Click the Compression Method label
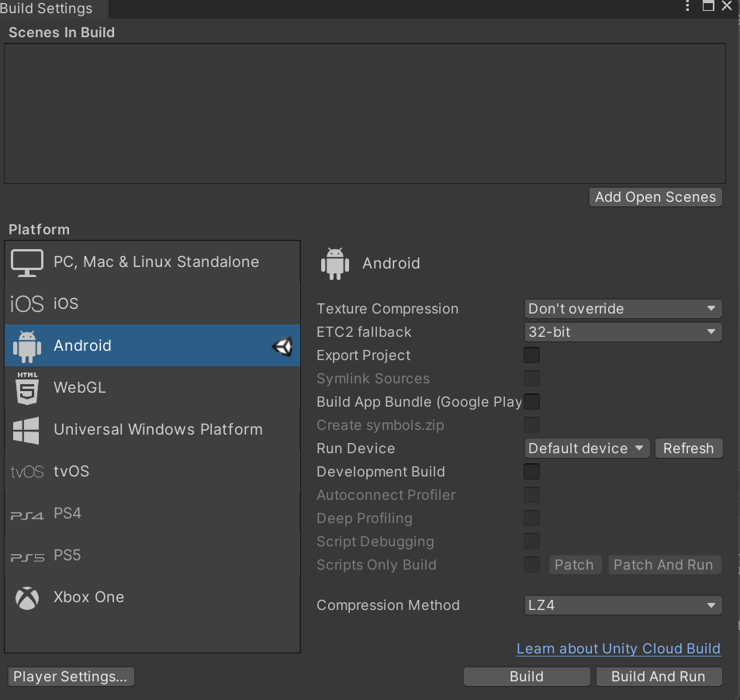The image size is (740, 700). [388, 605]
